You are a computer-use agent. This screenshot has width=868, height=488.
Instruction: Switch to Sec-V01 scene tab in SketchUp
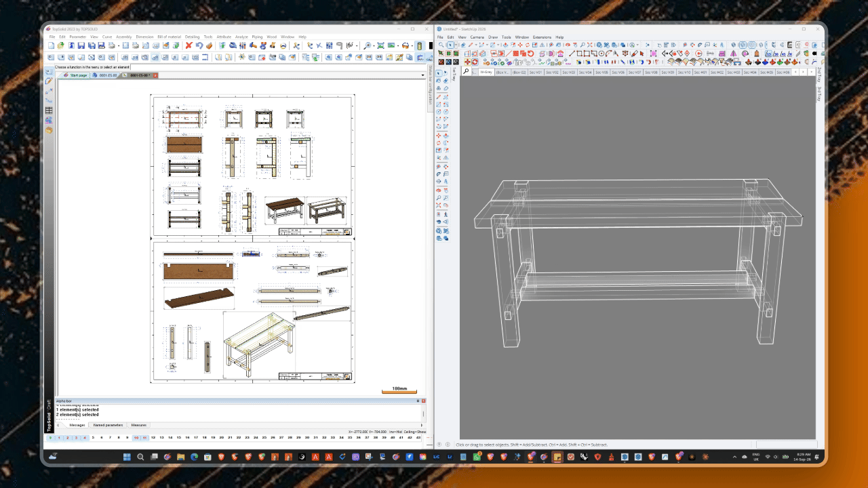(x=536, y=72)
